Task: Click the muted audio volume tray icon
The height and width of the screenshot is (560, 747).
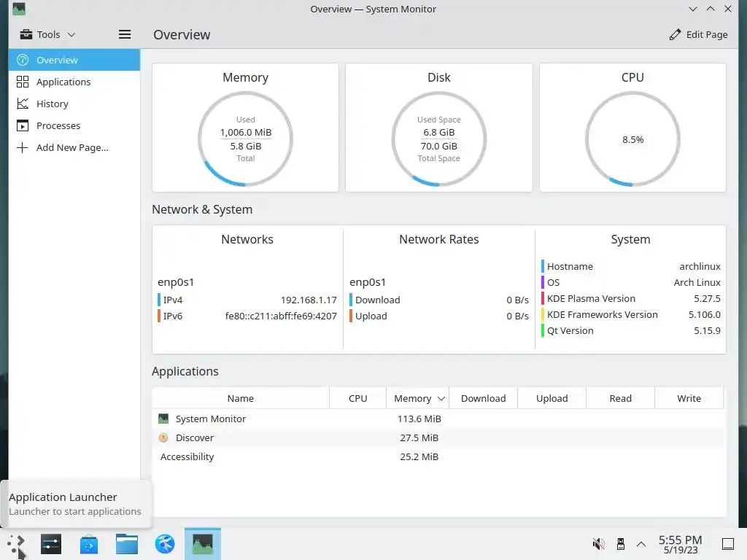Action: click(598, 544)
